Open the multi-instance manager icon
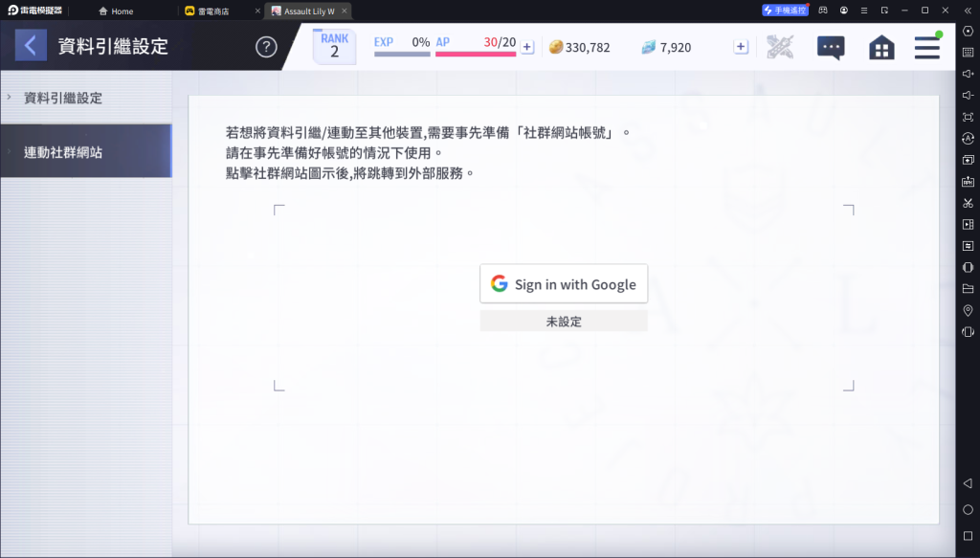Screen dimensions: 980x558 click(969, 160)
